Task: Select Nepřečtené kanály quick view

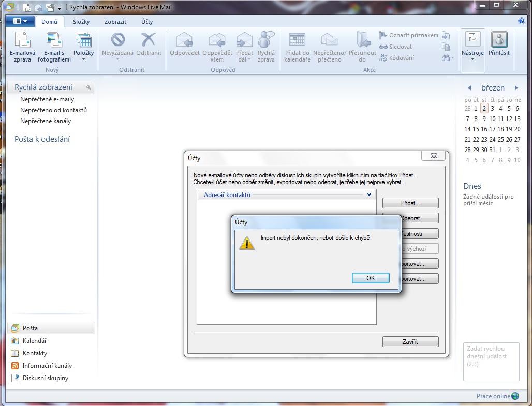Action: pyautogui.click(x=46, y=121)
